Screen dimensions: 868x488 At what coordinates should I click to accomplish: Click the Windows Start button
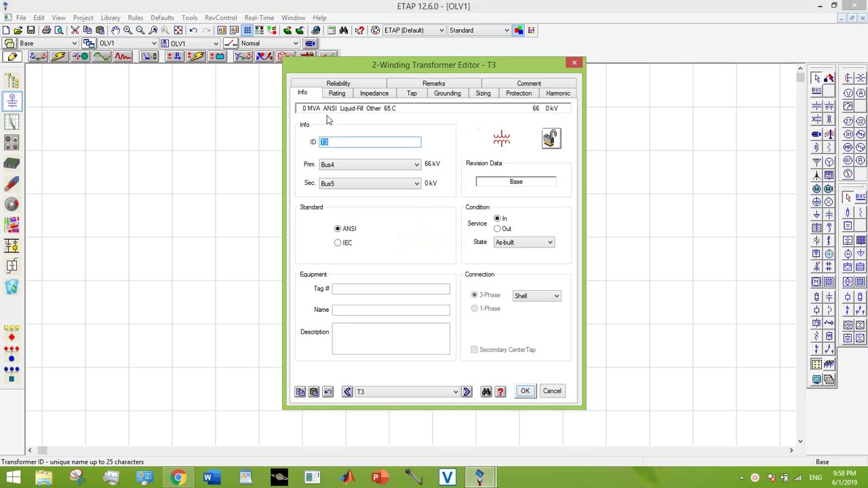coord(13,477)
